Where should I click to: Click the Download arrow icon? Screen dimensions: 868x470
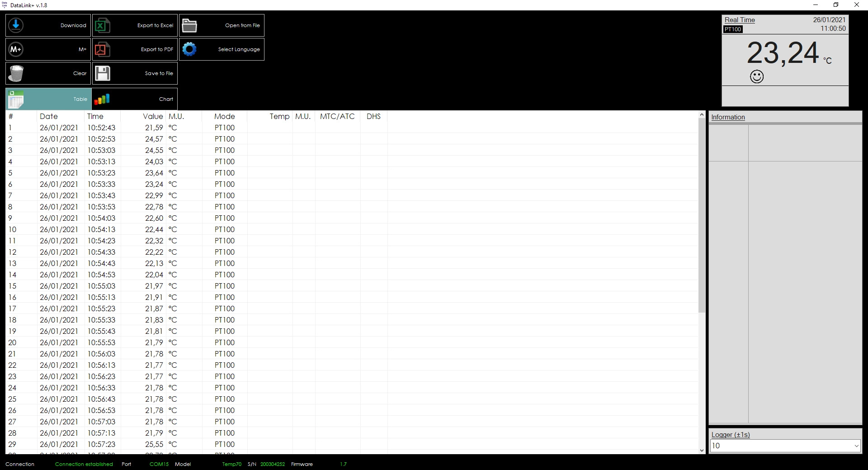[x=16, y=25]
